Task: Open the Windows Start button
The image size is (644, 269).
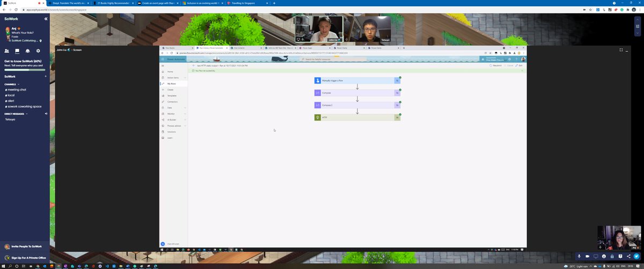Action: pos(4,266)
